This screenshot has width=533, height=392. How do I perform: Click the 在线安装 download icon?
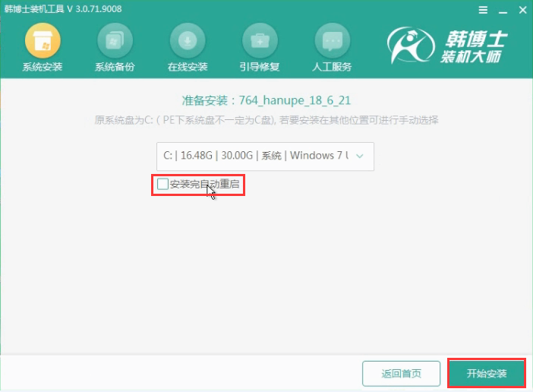click(x=187, y=40)
